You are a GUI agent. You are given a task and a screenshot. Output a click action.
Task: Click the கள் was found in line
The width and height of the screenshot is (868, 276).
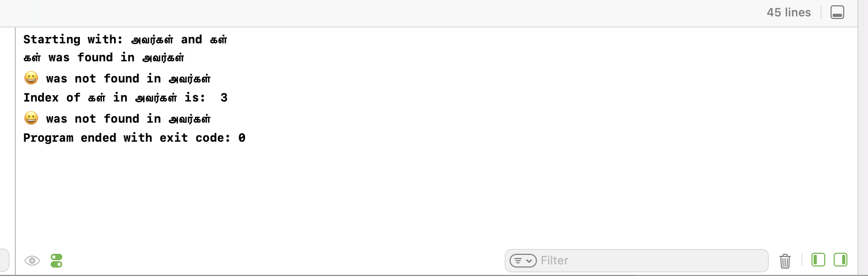click(x=103, y=58)
